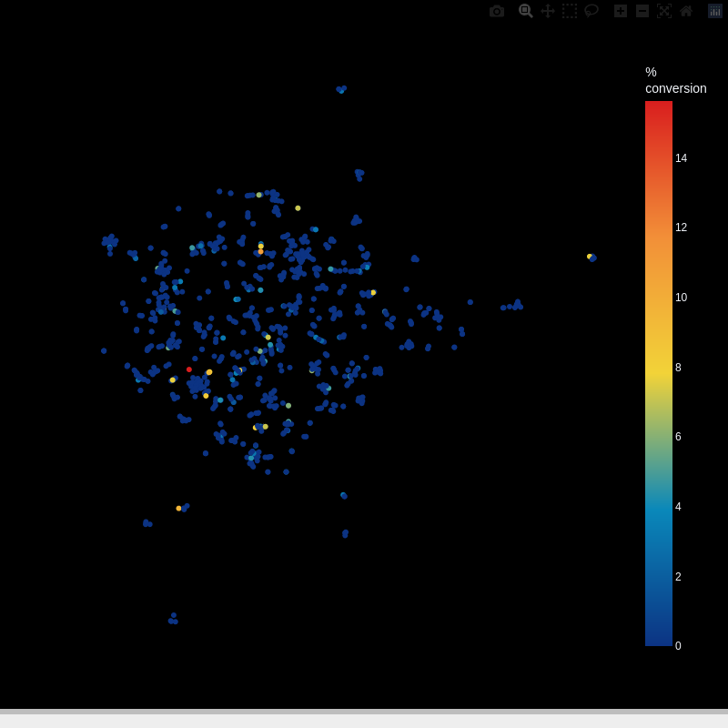Zoom out with the minus button

tap(642, 11)
